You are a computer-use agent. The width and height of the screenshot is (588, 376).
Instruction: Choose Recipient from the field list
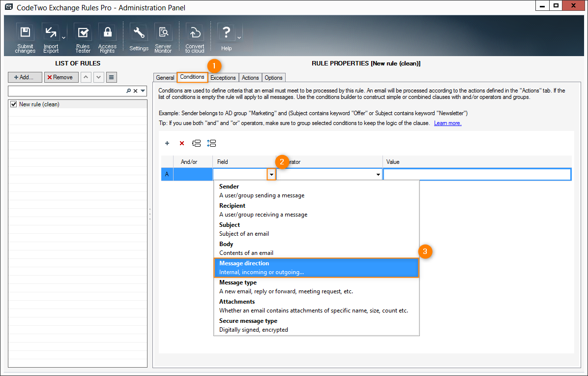tap(316, 210)
